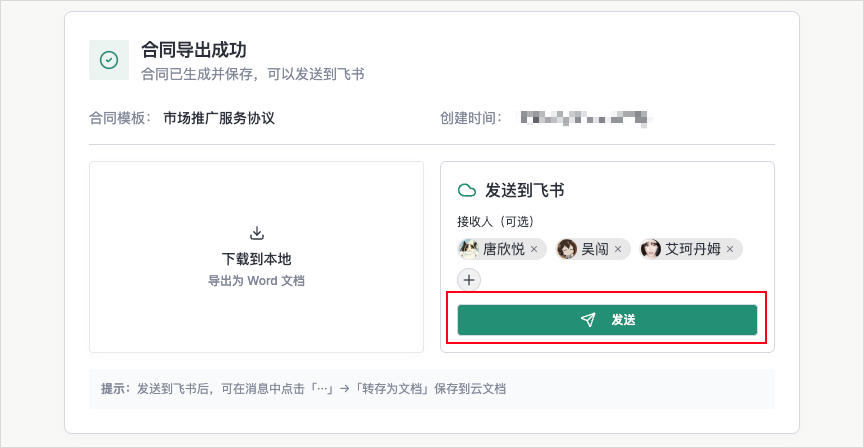
Task: Click the 导出为 Word 文档 subtitle
Action: coord(256,281)
